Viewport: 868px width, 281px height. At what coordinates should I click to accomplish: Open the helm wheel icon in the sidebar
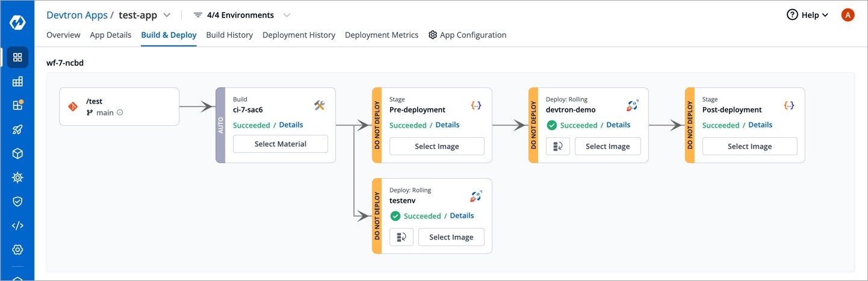[x=17, y=178]
